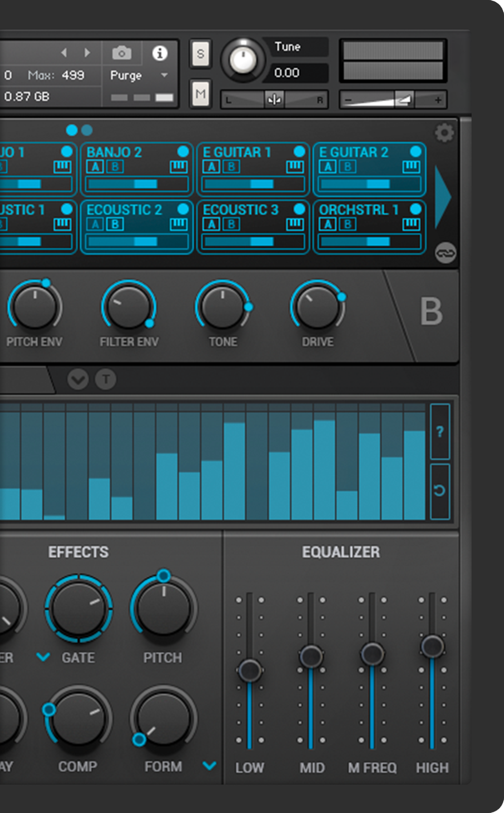
Task: Click the chain link icon
Action: [x=445, y=253]
